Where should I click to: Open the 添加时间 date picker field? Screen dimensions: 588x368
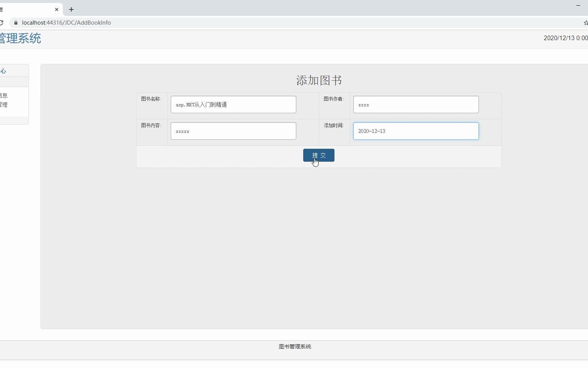[416, 131]
